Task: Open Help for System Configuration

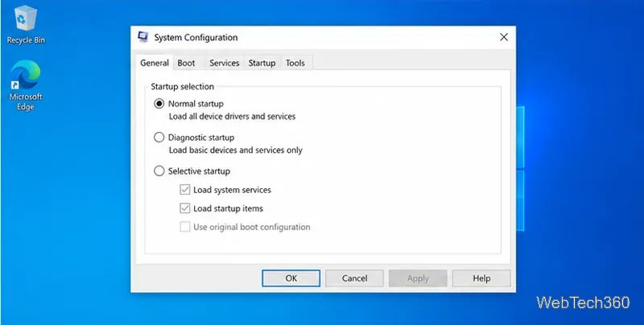Action: click(x=481, y=278)
